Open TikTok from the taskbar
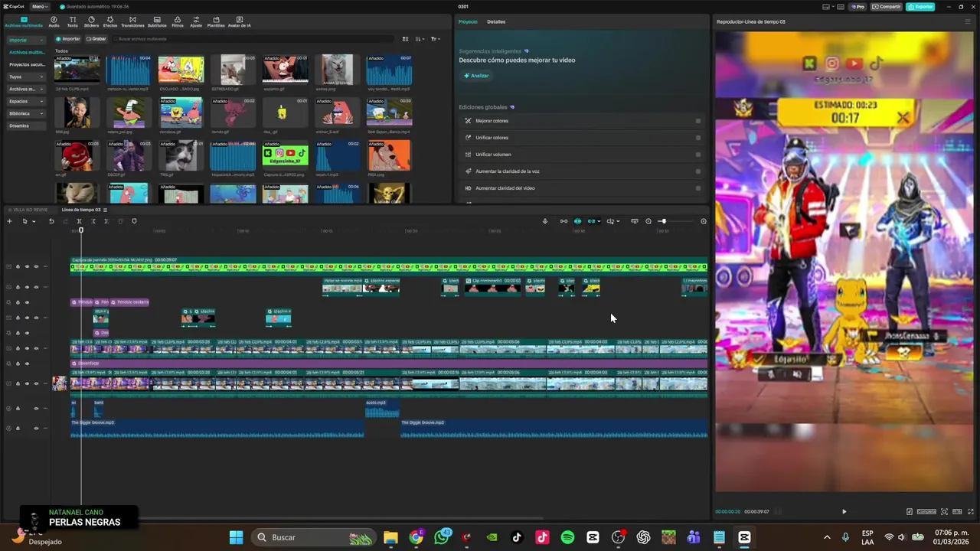Viewport: 980px width, 551px height. coord(517,537)
